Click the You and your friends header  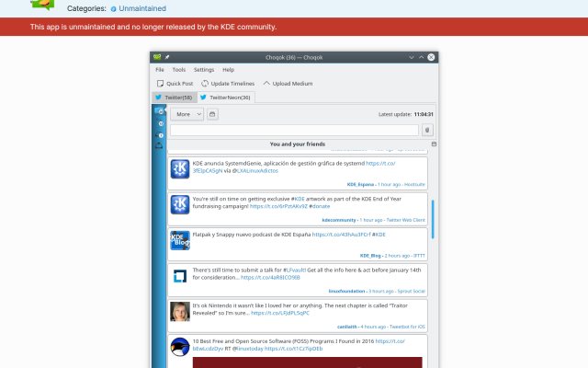click(x=298, y=144)
